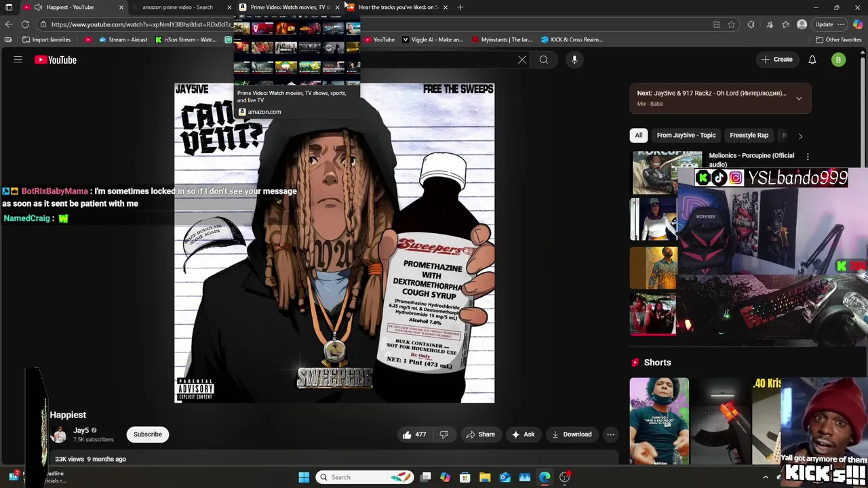Open the first Shorts thumbnail
The width and height of the screenshot is (868, 488).
pos(659,421)
